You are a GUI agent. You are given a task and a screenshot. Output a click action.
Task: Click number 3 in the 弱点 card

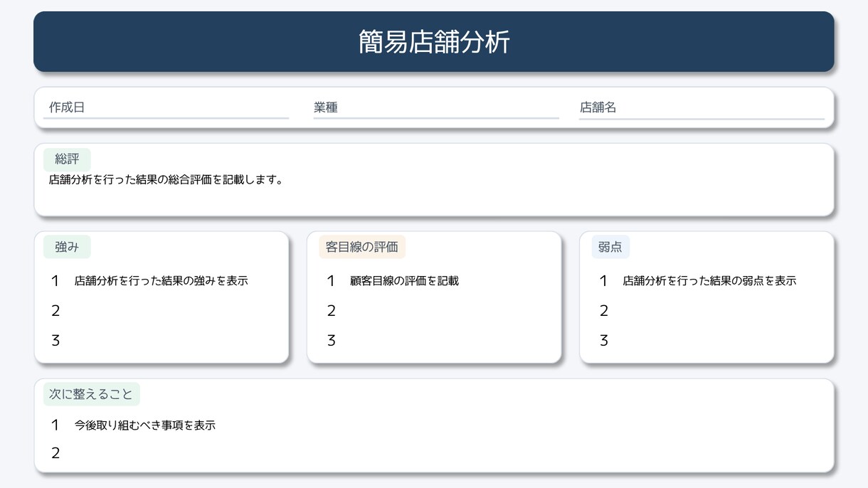(603, 341)
